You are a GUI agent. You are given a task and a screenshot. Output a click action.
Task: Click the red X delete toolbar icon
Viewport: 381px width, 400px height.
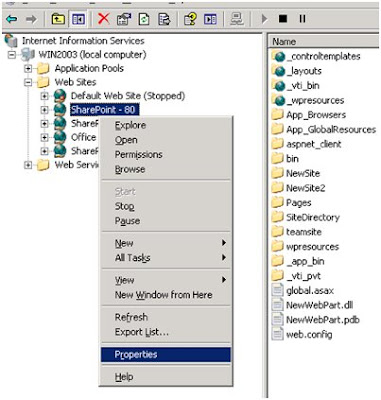click(104, 19)
